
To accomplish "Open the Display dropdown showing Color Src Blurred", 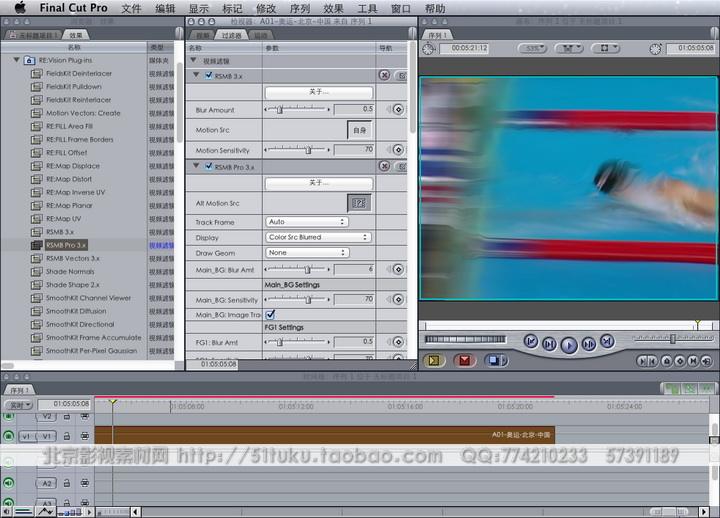I will [318, 237].
